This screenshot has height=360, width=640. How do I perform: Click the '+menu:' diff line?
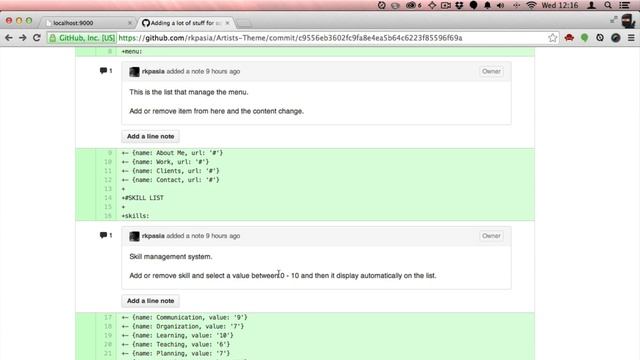[x=131, y=51]
